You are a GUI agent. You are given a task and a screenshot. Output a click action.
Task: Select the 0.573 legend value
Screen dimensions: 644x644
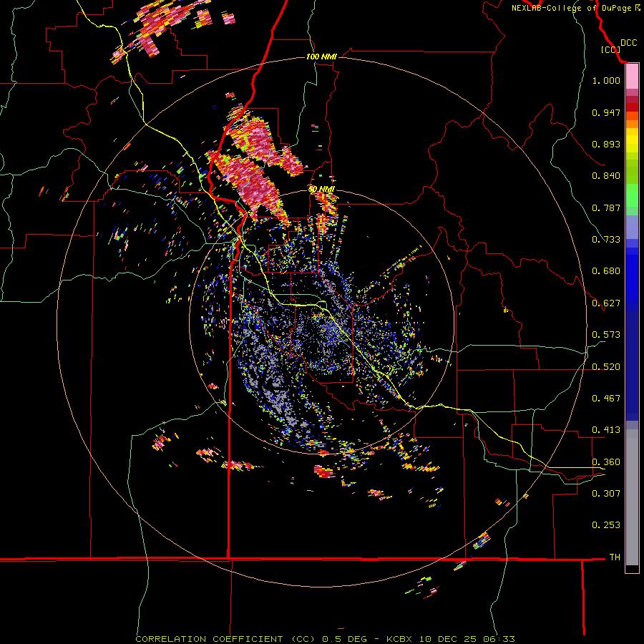tap(606, 335)
